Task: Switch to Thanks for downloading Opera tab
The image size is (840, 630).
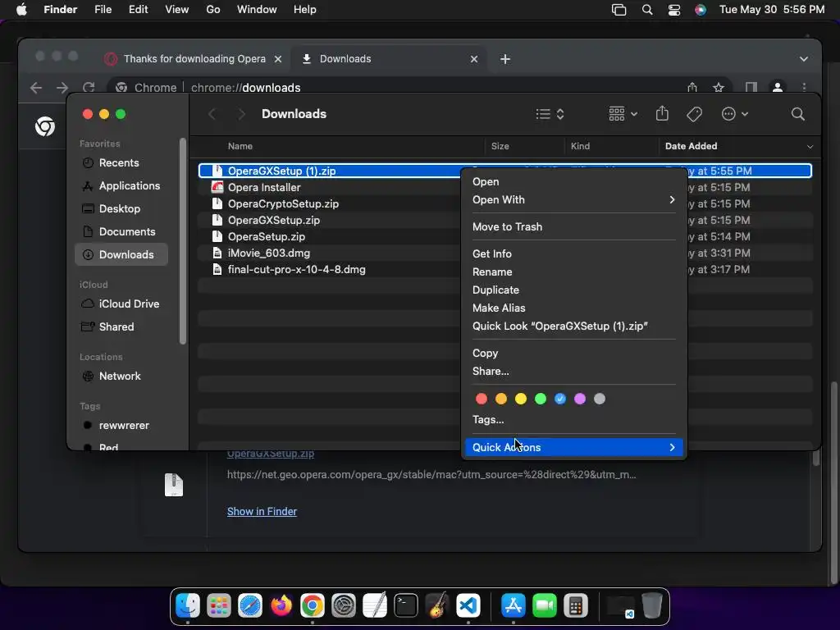Action: (x=193, y=59)
